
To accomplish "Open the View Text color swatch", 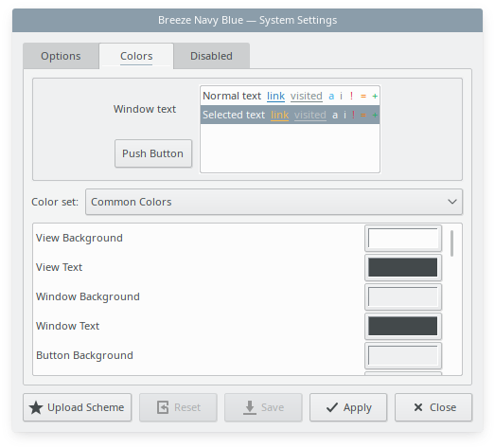I will pyautogui.click(x=403, y=267).
